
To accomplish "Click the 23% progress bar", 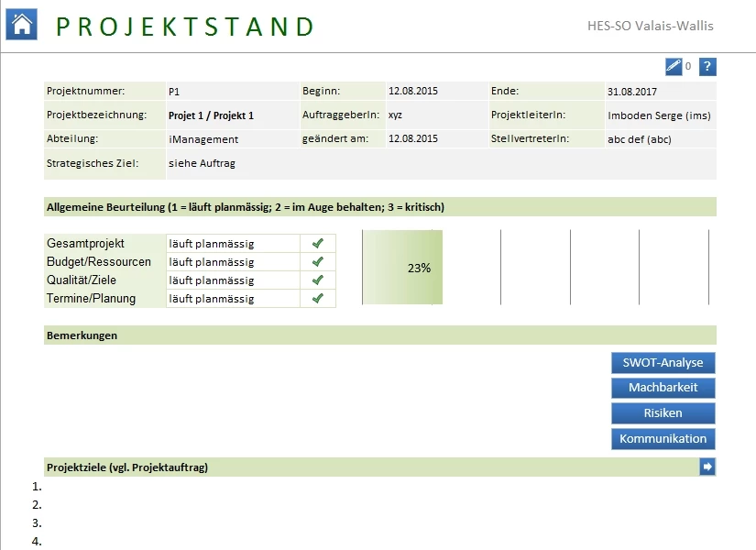I will coord(403,268).
